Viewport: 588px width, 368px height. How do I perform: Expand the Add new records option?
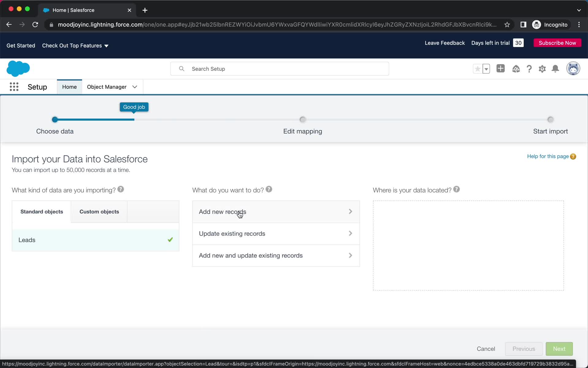pos(276,212)
